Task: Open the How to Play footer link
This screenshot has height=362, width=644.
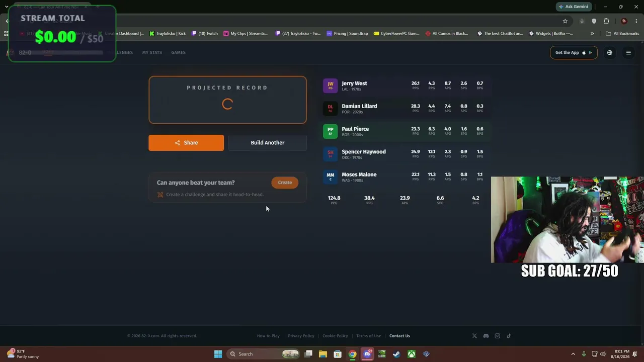Action: coord(268,336)
